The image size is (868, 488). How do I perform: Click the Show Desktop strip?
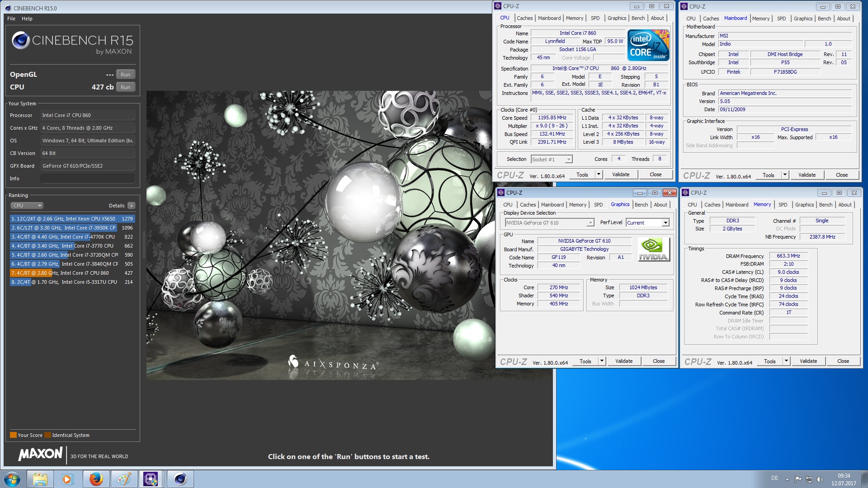coord(864,479)
